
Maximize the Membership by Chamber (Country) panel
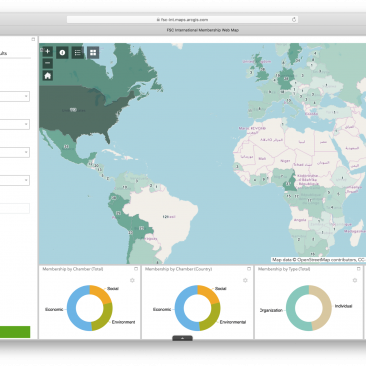point(249,269)
